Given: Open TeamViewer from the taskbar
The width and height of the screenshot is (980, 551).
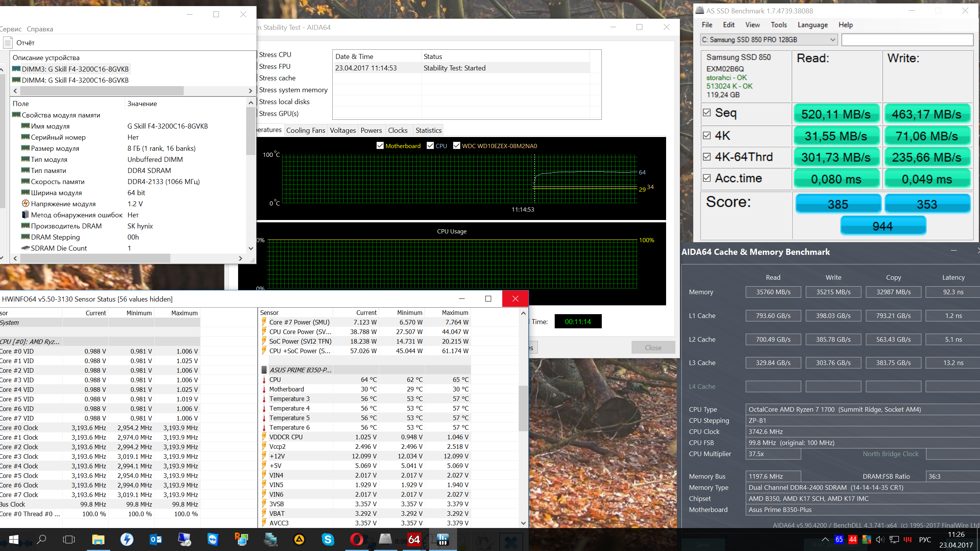Looking at the screenshot, I should point(213,540).
